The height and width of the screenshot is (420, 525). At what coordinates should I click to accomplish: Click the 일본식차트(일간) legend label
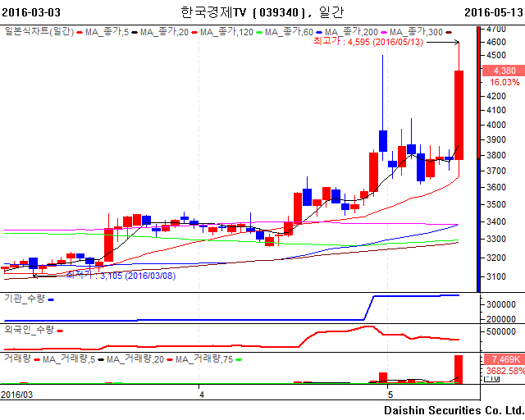point(39,32)
